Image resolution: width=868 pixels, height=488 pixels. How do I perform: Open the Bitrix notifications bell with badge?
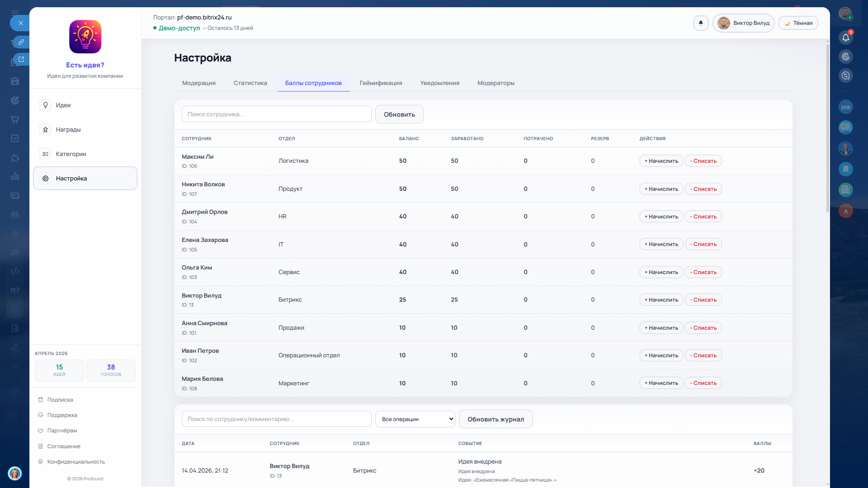pos(845,38)
